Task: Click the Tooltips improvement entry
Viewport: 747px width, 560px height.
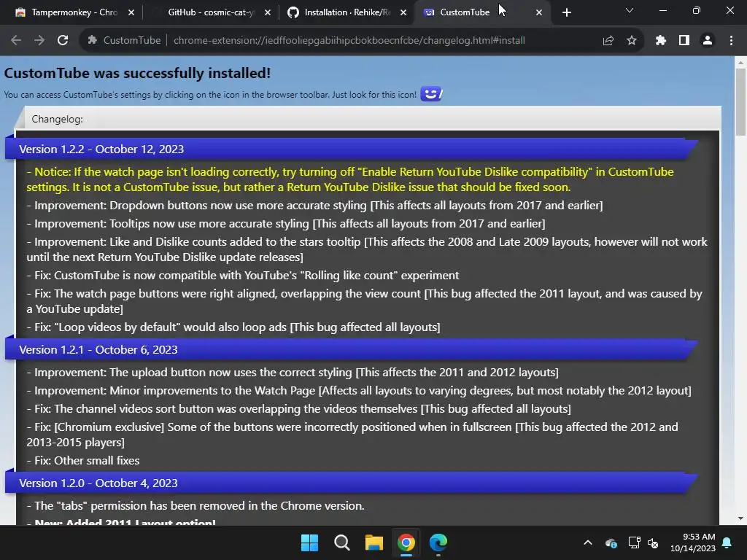Action: click(286, 223)
